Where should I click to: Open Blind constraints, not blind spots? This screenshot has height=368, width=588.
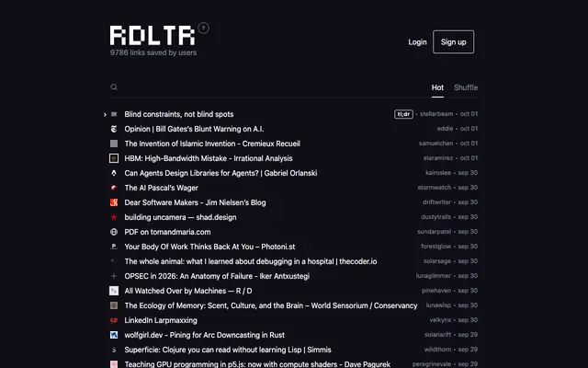pyautogui.click(x=179, y=114)
